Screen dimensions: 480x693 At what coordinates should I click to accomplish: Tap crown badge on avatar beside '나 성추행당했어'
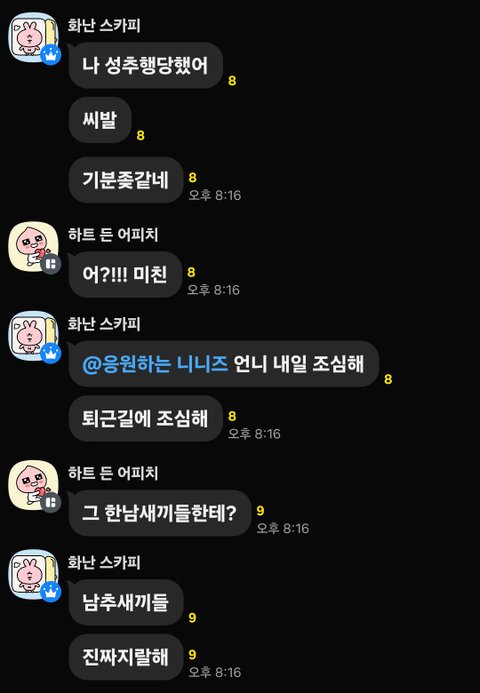[51, 55]
